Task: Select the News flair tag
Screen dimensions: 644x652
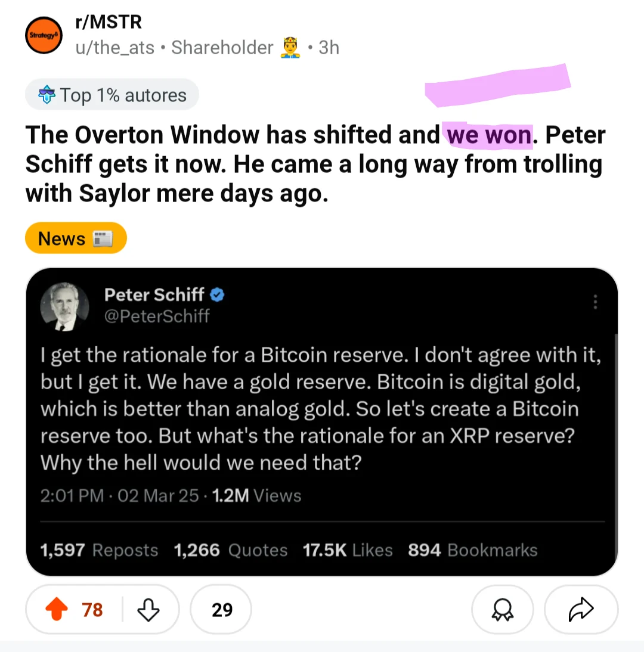Action: pyautogui.click(x=76, y=238)
